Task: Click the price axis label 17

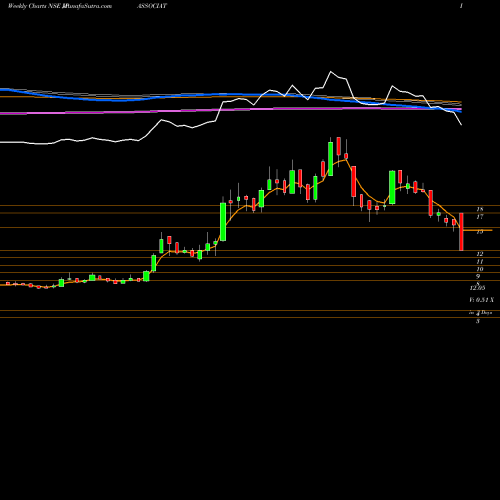Action: tap(480, 217)
